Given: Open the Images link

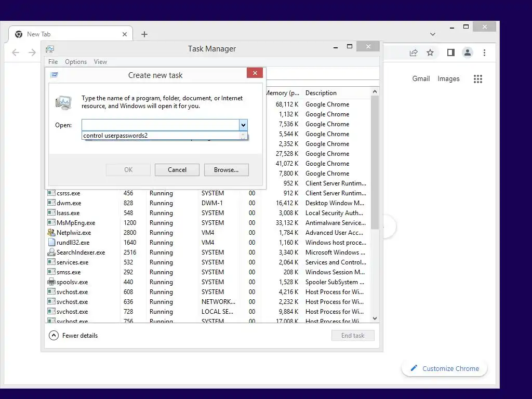Looking at the screenshot, I should click(x=448, y=79).
